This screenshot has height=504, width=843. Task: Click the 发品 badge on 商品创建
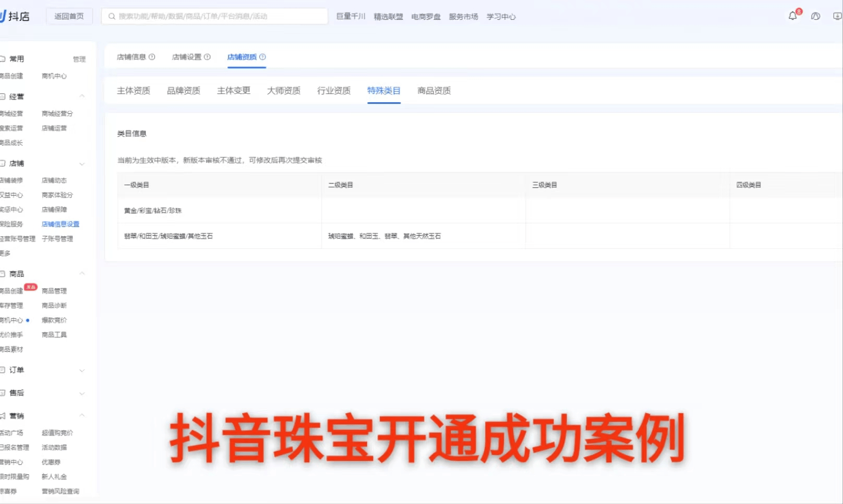coord(31,287)
